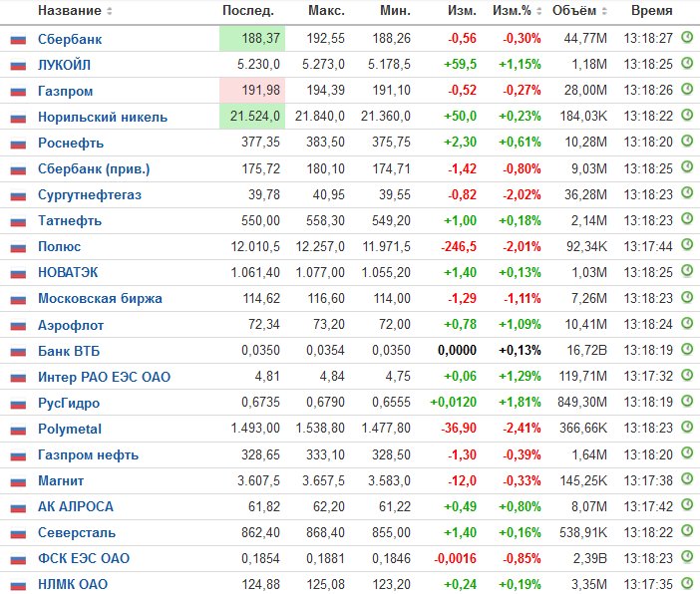Open the НОВАТЭК stock link
700x594 pixels.
68,273
